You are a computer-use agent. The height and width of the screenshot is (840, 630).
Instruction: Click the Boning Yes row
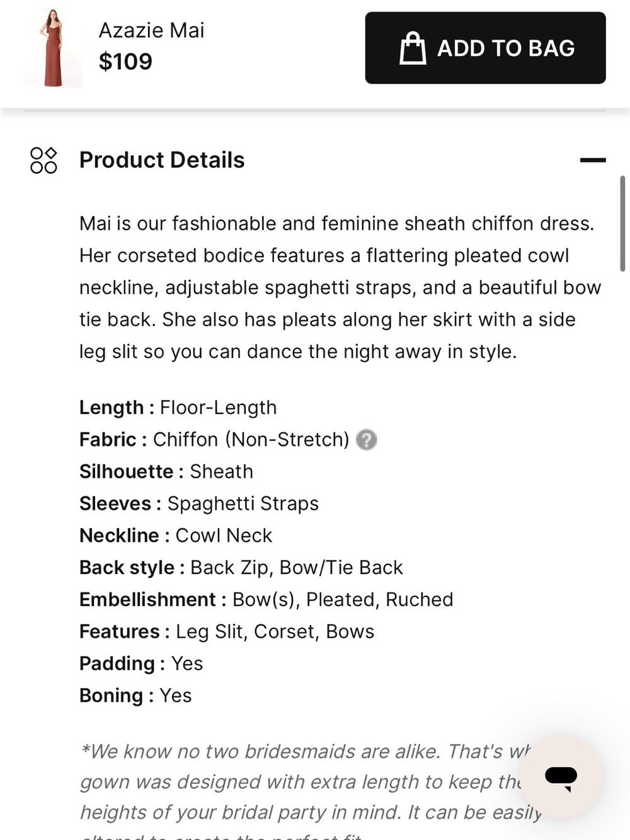[135, 696]
